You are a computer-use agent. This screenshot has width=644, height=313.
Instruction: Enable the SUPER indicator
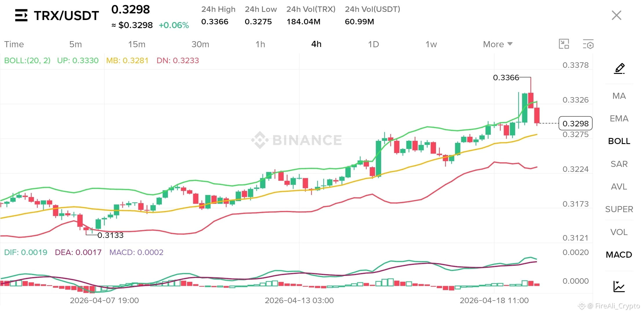(x=619, y=209)
